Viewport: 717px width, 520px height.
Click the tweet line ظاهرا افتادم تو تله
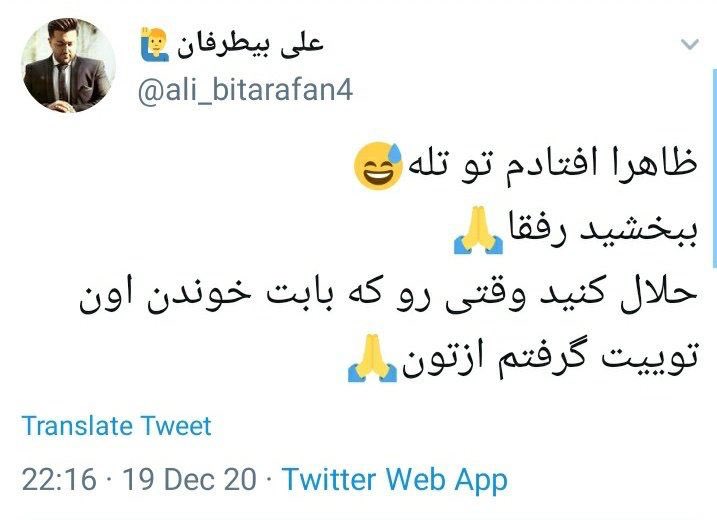552,166
